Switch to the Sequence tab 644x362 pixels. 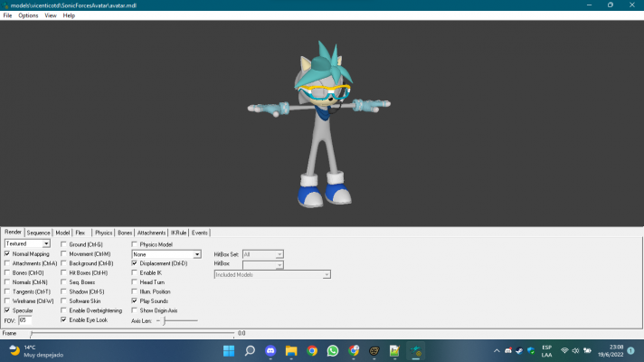pos(39,233)
